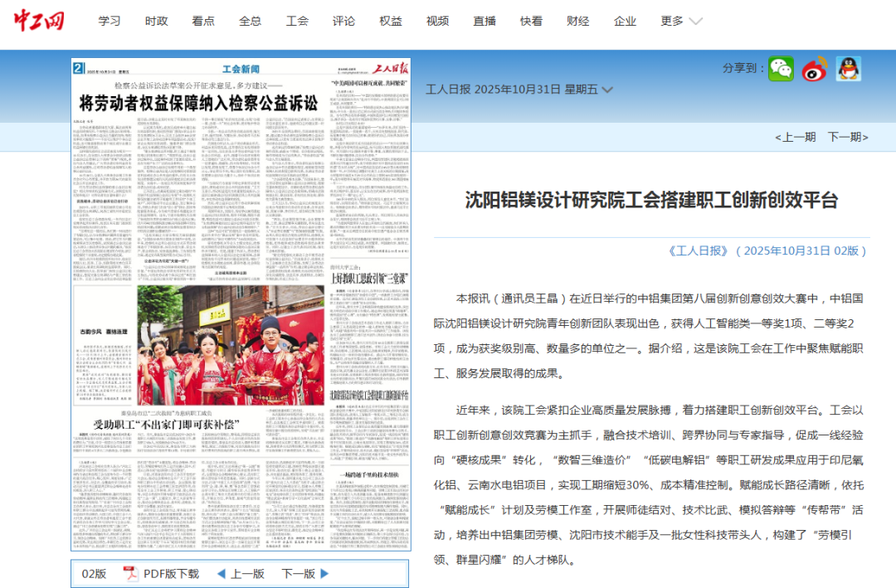Image resolution: width=896 pixels, height=588 pixels.
Task: Share the article to Weibo
Action: coord(815,69)
